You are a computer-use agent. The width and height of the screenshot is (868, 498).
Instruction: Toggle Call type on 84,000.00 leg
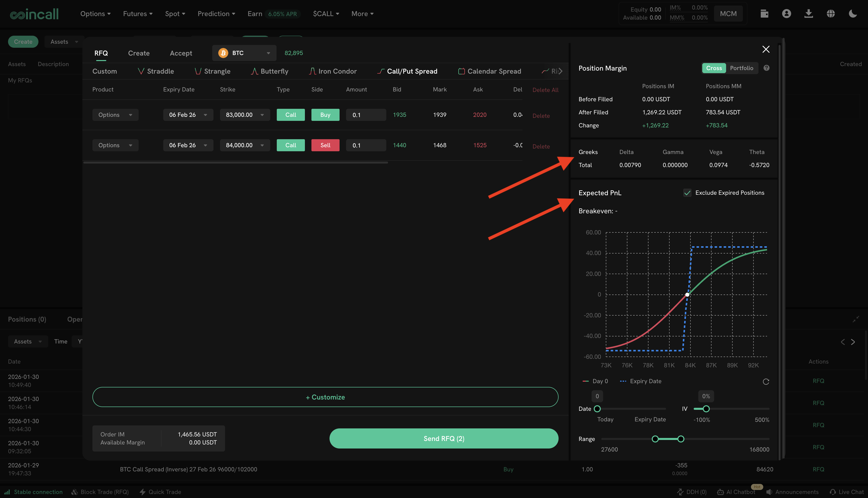pos(291,145)
